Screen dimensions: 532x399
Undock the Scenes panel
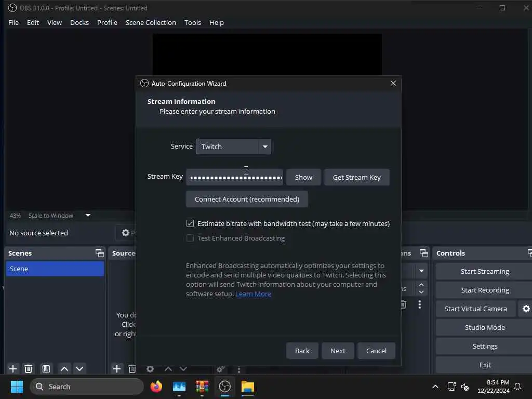(x=99, y=253)
